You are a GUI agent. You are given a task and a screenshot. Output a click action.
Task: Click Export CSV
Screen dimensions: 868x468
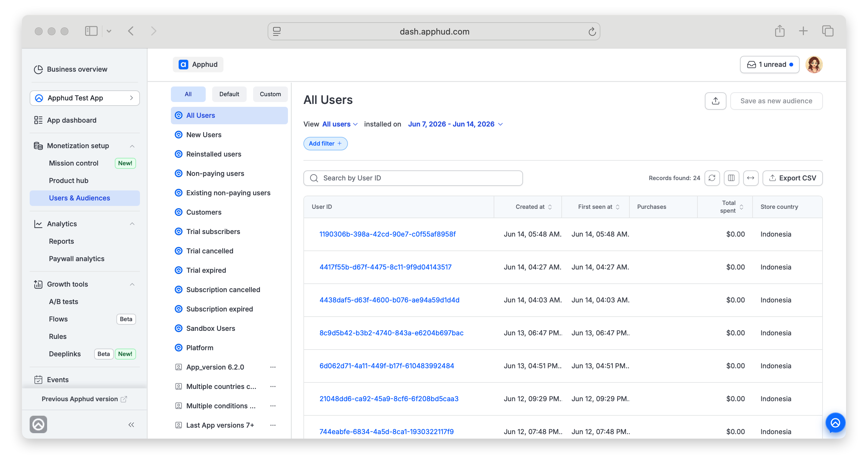coord(792,178)
